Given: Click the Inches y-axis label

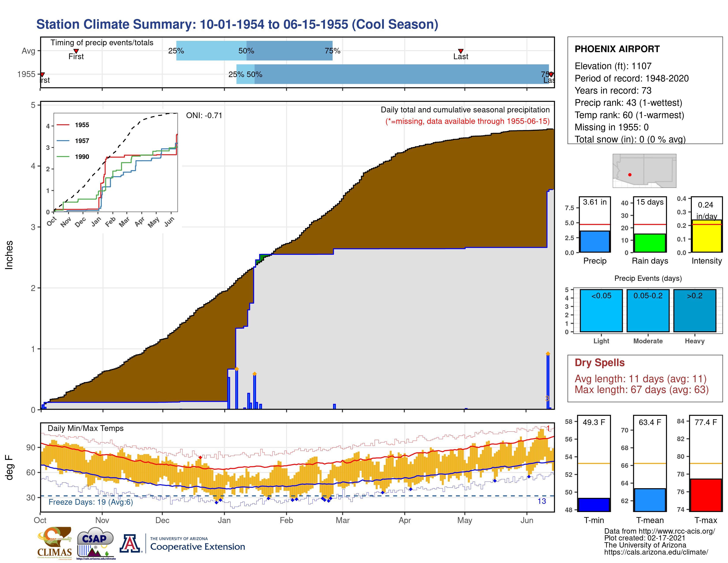Looking at the screenshot, I should pyautogui.click(x=9, y=255).
